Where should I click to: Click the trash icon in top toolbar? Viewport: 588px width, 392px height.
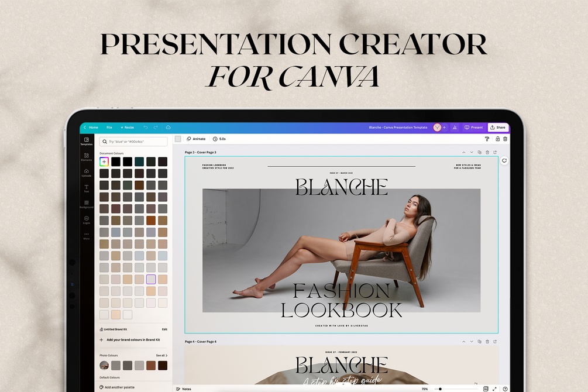[x=505, y=139]
